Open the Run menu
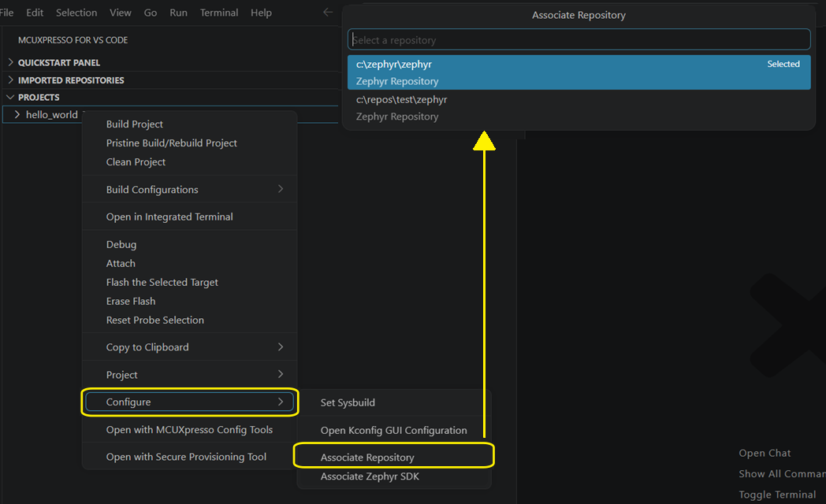Image resolution: width=826 pixels, height=504 pixels. (178, 13)
